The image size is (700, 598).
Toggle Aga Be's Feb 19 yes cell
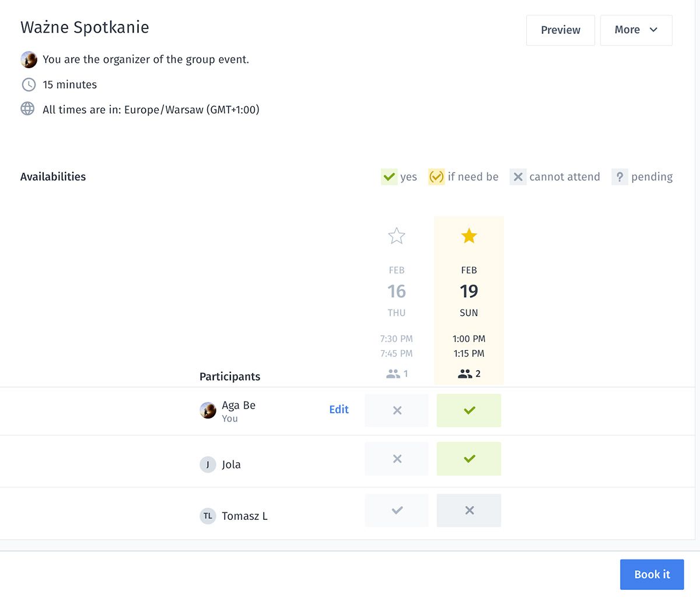tap(469, 410)
